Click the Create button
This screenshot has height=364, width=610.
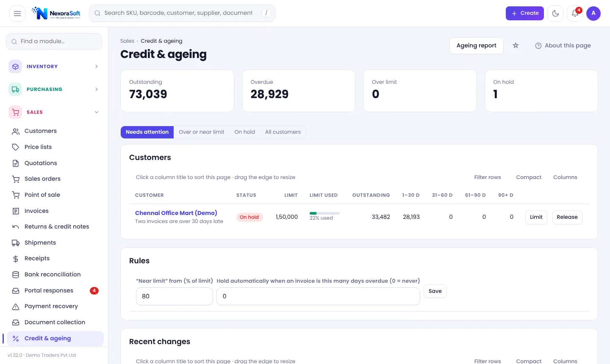click(524, 14)
